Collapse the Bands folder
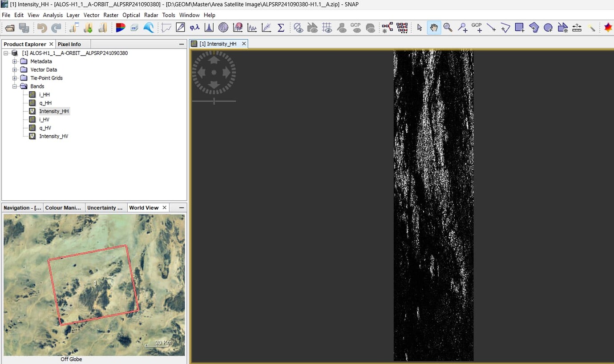Viewport: 614px width, 364px height. pos(14,86)
